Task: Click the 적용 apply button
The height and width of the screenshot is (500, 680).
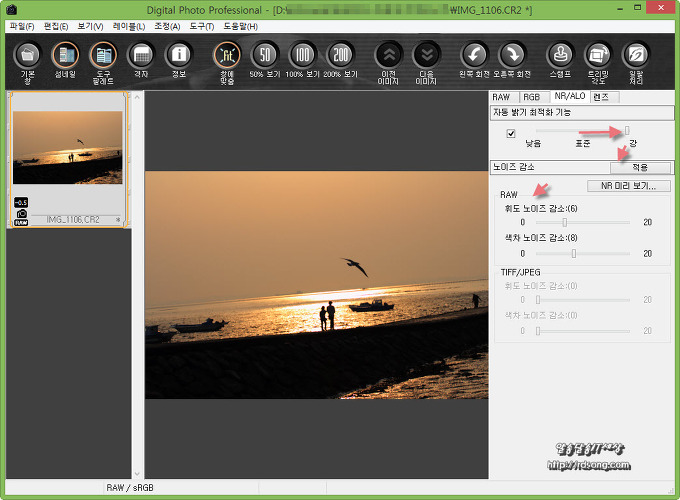Action: click(640, 168)
